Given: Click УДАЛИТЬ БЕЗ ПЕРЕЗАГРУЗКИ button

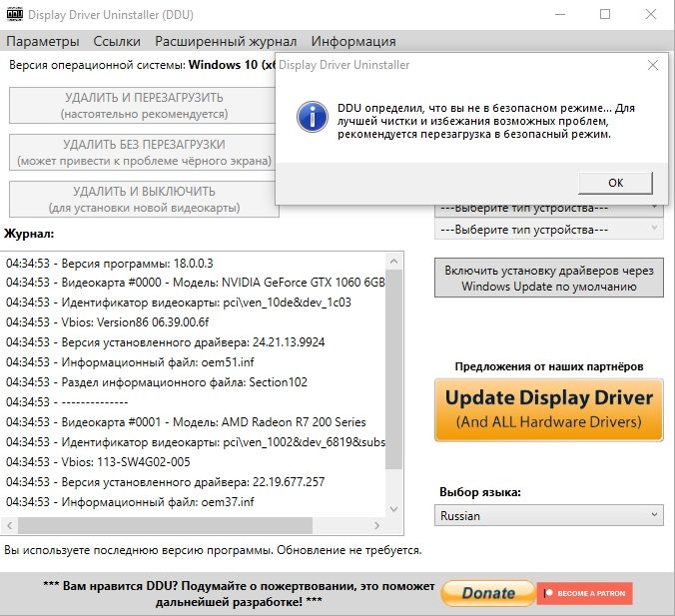Looking at the screenshot, I should click(143, 153).
